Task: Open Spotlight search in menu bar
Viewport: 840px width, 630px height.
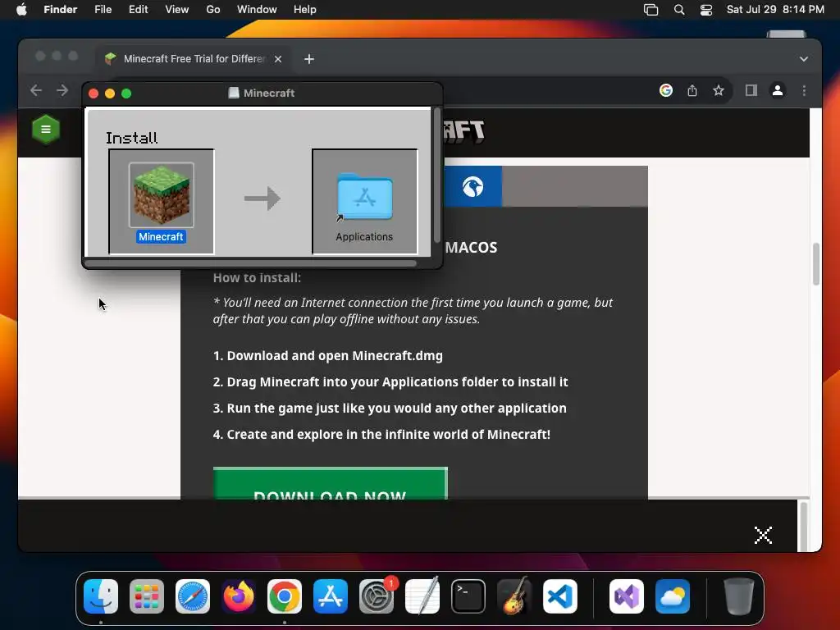Action: (679, 10)
